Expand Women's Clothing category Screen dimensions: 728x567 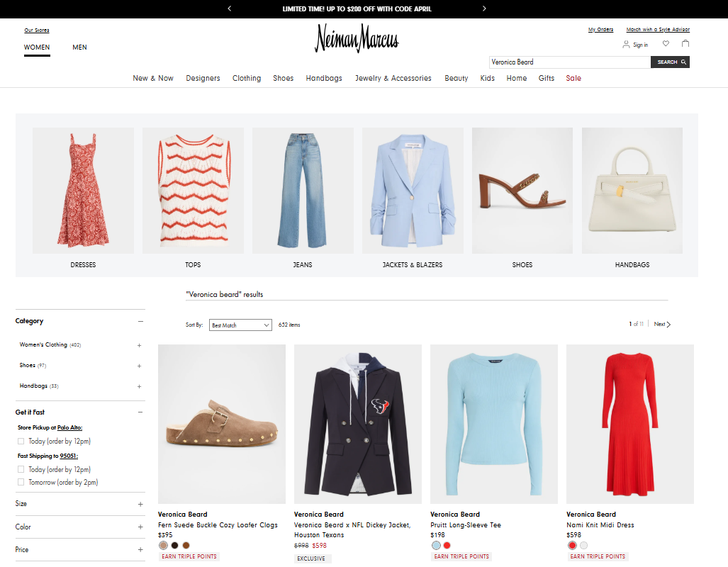(139, 345)
